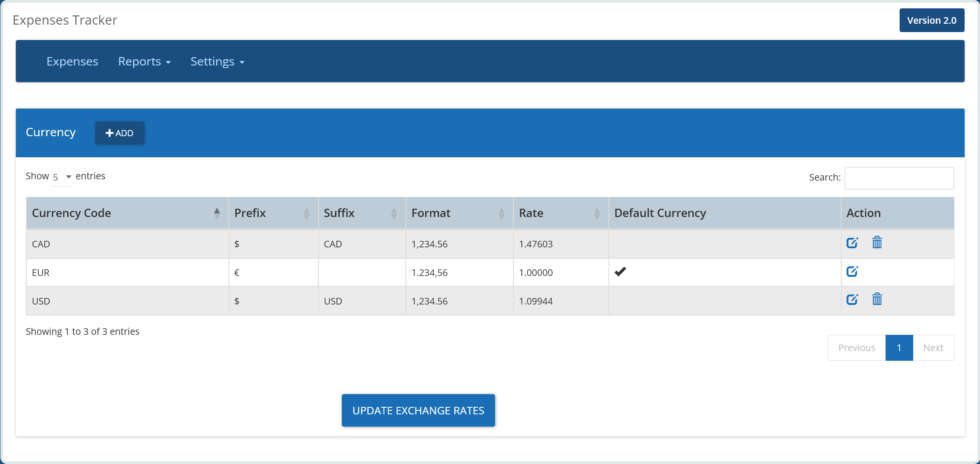Open the Expenses page
980x464 pixels.
[x=72, y=62]
